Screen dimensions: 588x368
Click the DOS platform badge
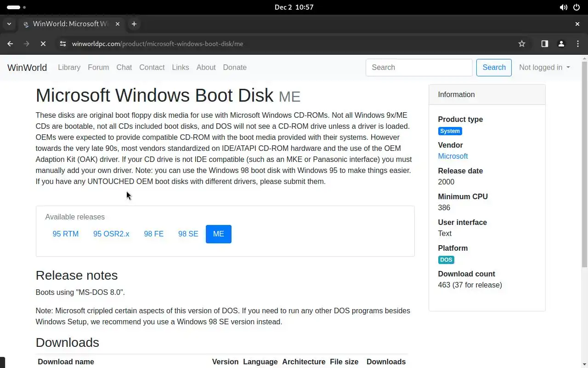446,260
